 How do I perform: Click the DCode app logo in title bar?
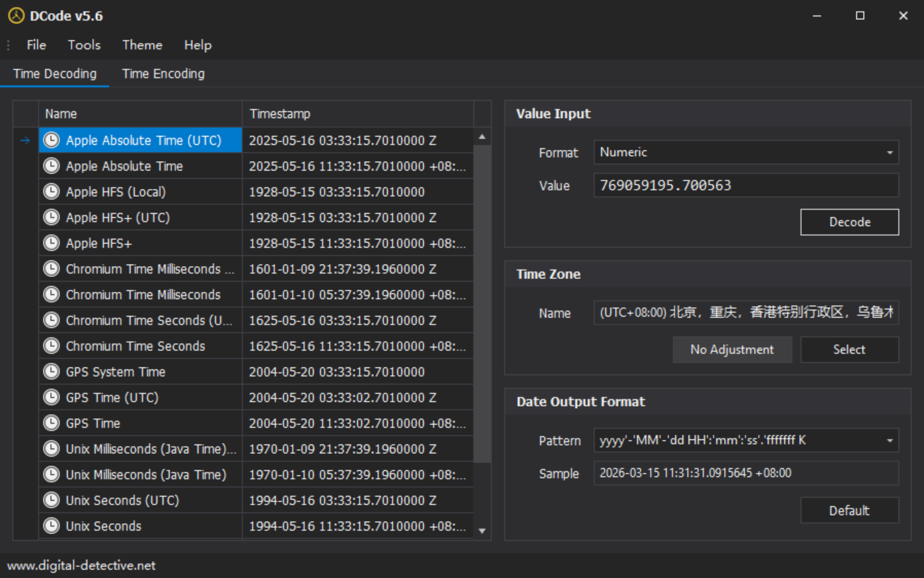pos(16,16)
